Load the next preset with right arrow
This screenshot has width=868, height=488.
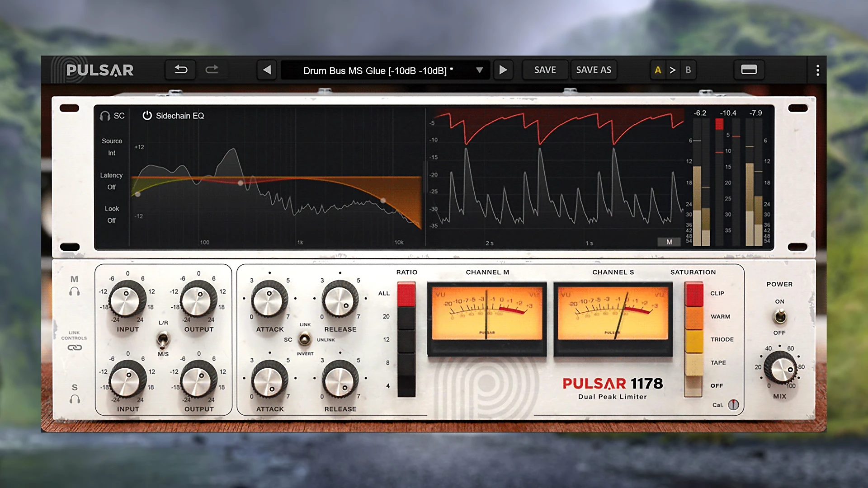tap(503, 70)
